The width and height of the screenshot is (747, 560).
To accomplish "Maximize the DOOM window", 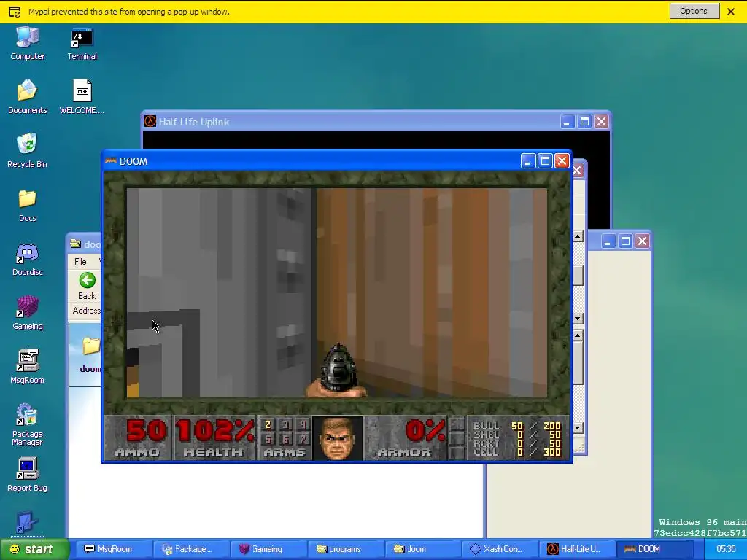I will pyautogui.click(x=544, y=161).
